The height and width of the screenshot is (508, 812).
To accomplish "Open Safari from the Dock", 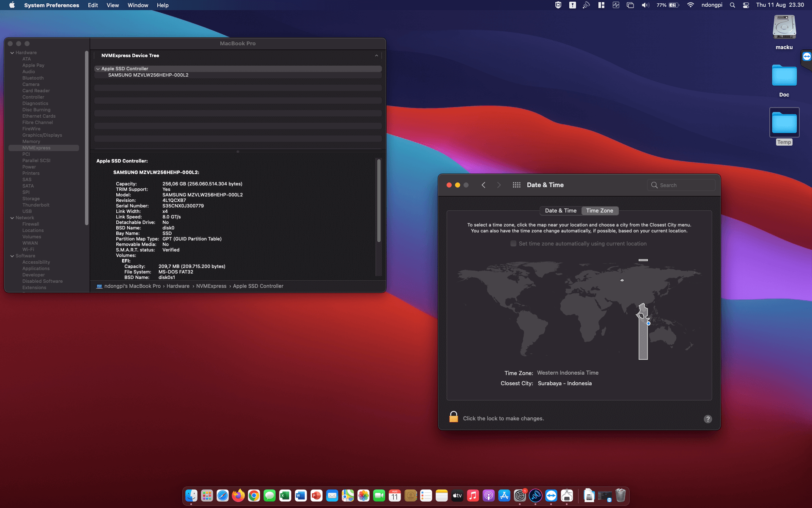I will 222,495.
